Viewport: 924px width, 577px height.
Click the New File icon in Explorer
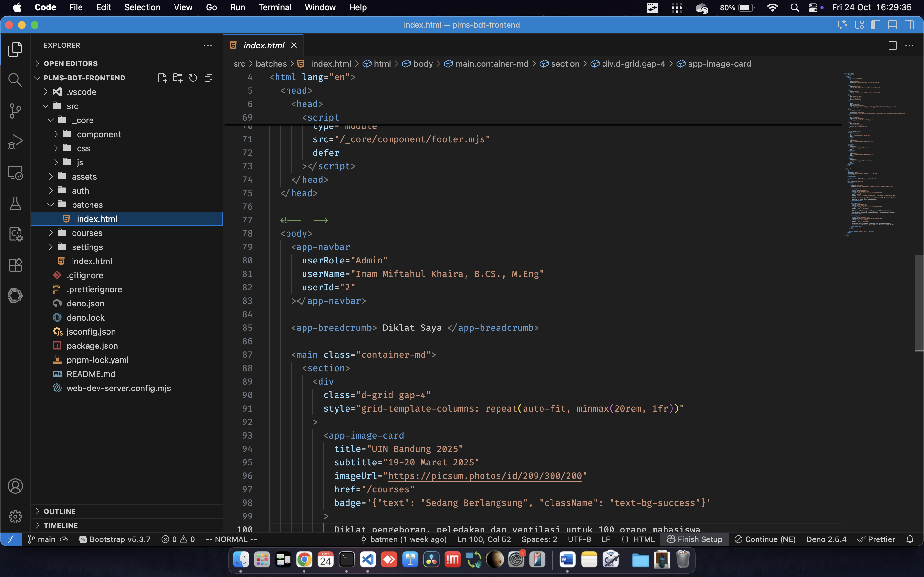pyautogui.click(x=162, y=78)
